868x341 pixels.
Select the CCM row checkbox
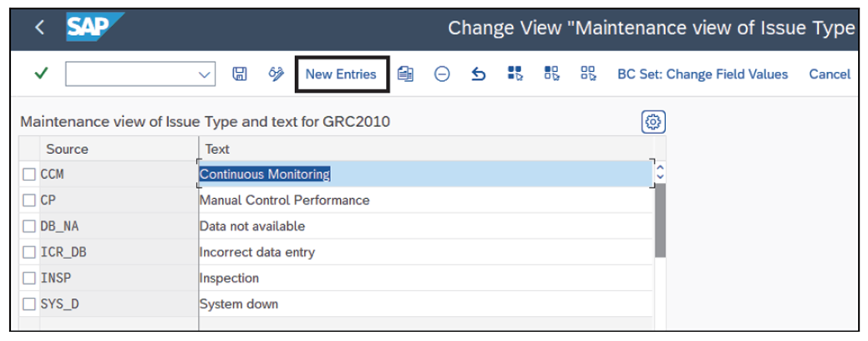[29, 175]
